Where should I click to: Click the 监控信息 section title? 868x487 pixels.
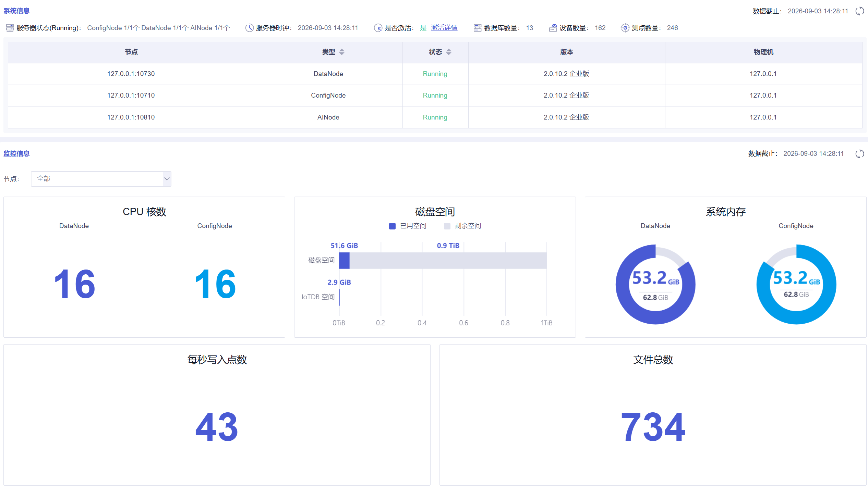(x=16, y=154)
